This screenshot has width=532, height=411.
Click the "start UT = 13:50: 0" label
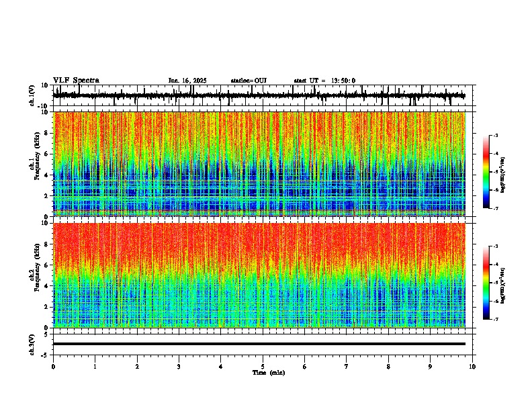(x=324, y=81)
